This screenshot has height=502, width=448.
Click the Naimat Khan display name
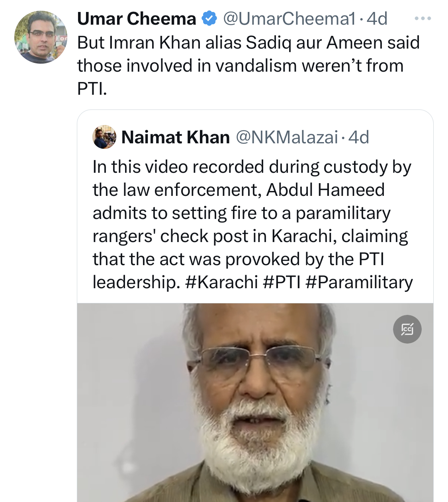[x=176, y=137]
